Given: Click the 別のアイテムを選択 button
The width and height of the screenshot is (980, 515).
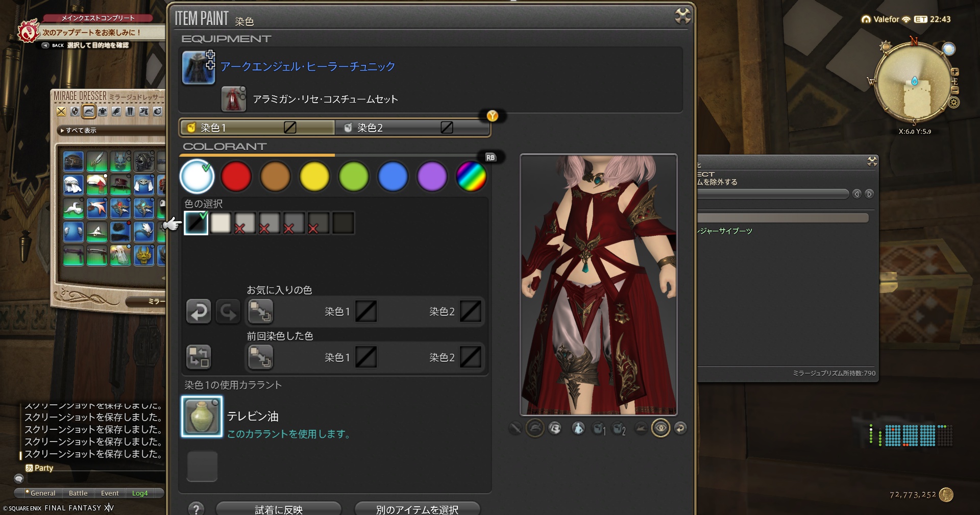Looking at the screenshot, I should tap(417, 509).
